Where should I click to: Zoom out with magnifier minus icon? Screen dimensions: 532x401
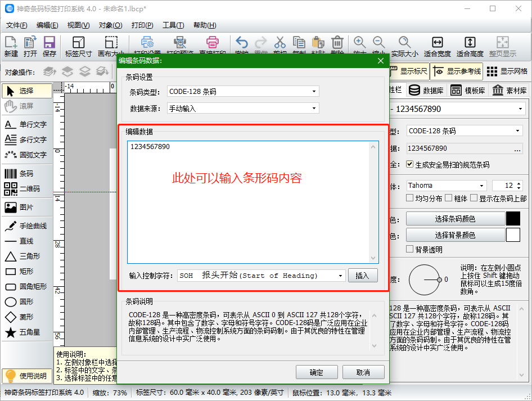pyautogui.click(x=378, y=43)
